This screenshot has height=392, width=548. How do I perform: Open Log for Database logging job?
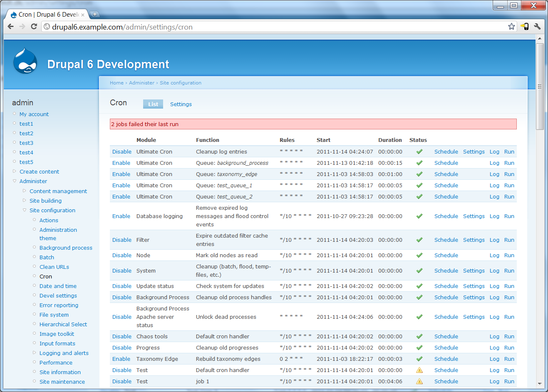[494, 216]
